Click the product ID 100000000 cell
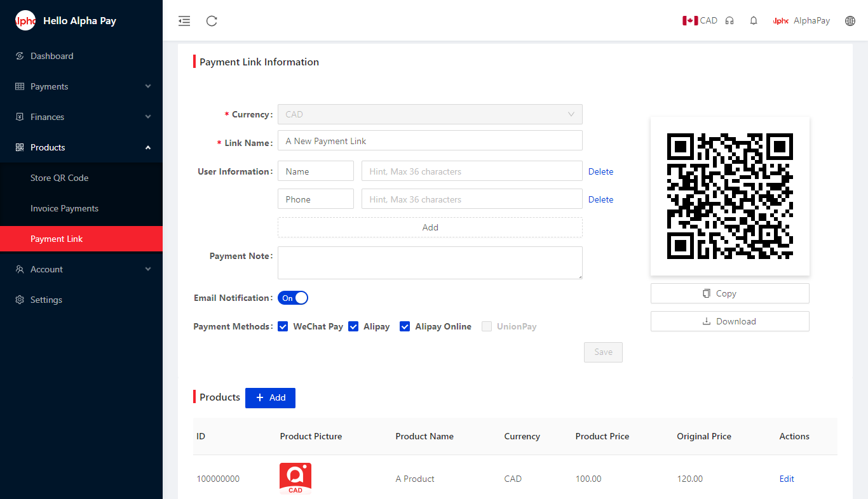The width and height of the screenshot is (868, 499). point(218,479)
